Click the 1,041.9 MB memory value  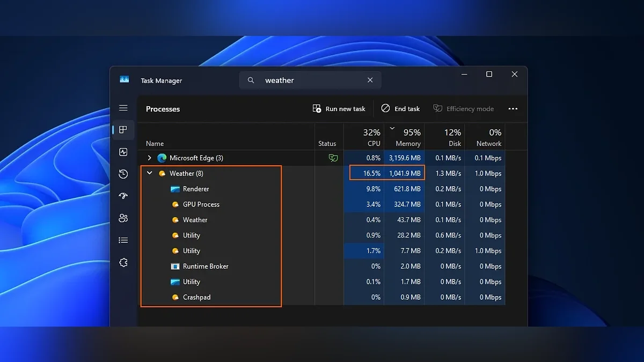(405, 173)
